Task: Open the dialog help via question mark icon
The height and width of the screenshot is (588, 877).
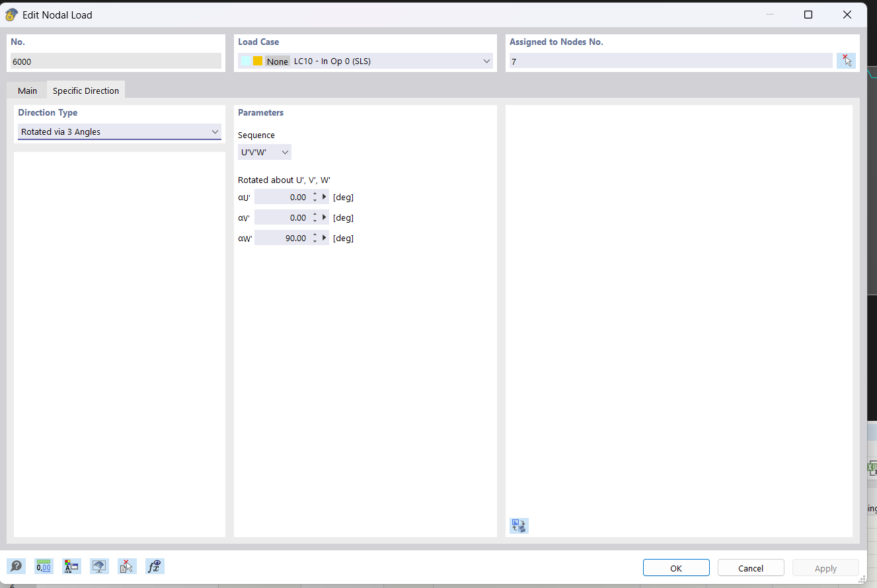Action: 16,566
